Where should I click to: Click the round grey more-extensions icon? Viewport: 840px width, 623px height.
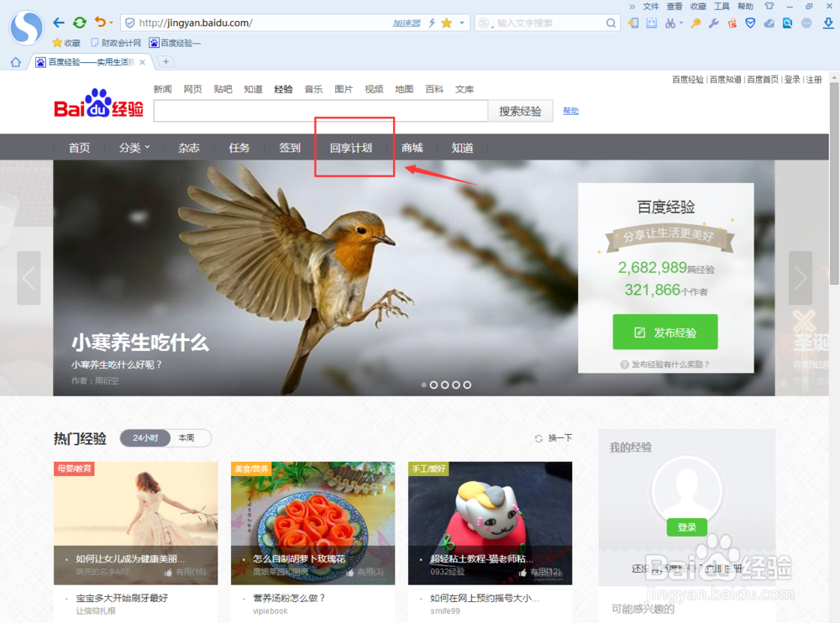pyautogui.click(x=806, y=23)
